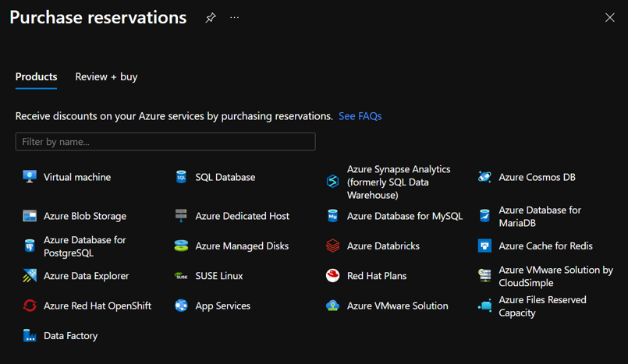628x364 pixels.
Task: Focus the Filter by name field
Action: click(165, 142)
